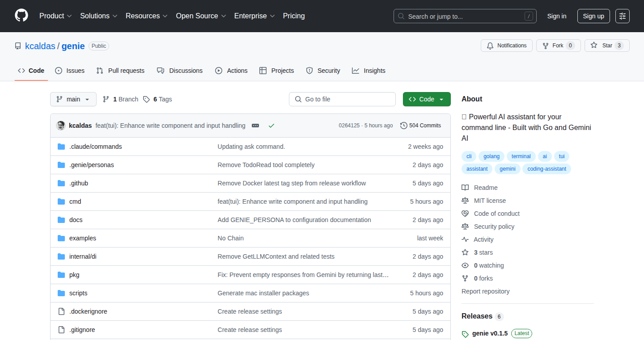Click the examples folder icon

pos(61,238)
